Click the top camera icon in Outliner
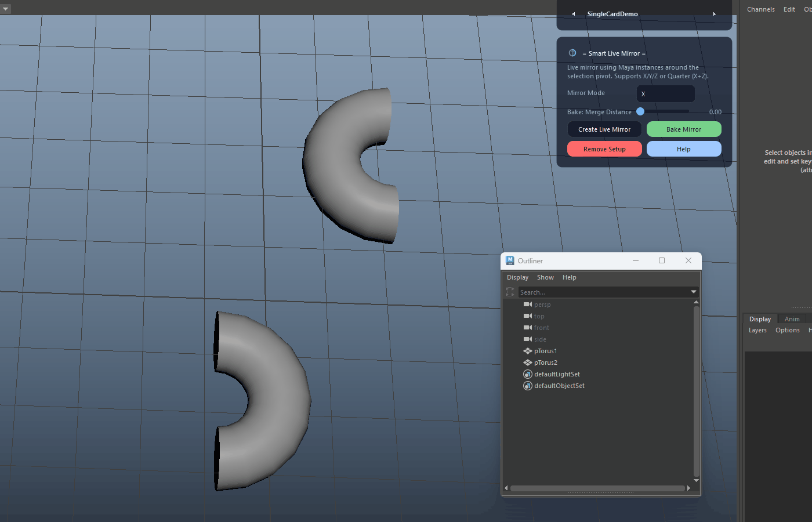Screen dimensions: 812x522 pos(528,316)
